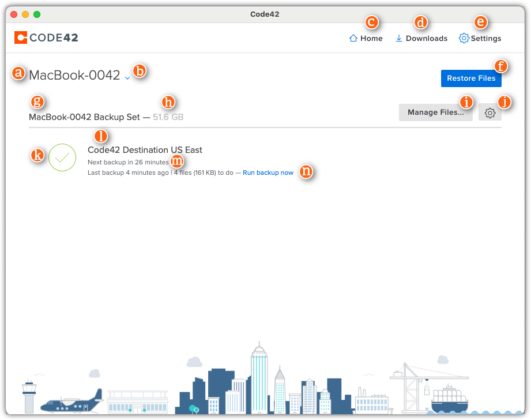Click Last backup 4 minutes ago status

click(128, 172)
